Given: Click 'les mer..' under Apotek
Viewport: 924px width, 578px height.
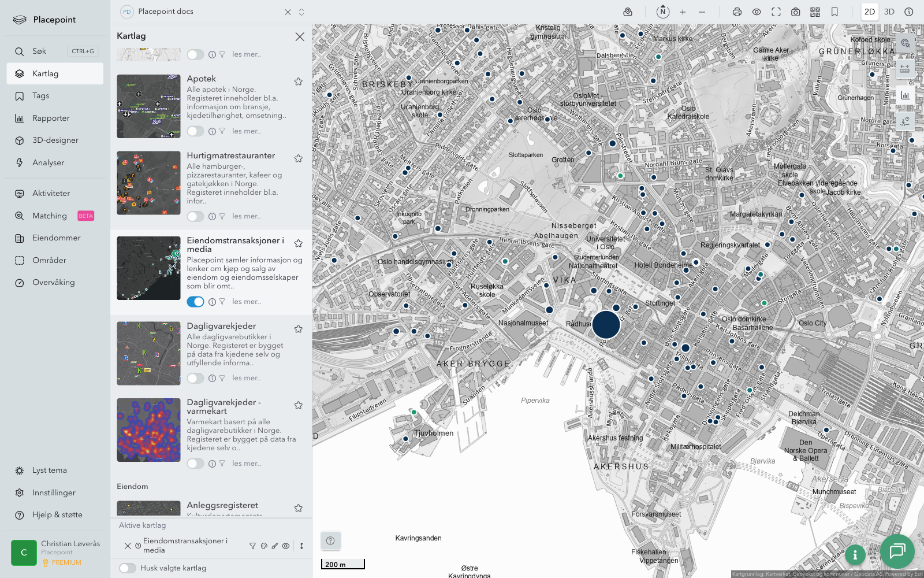Looking at the screenshot, I should [247, 131].
